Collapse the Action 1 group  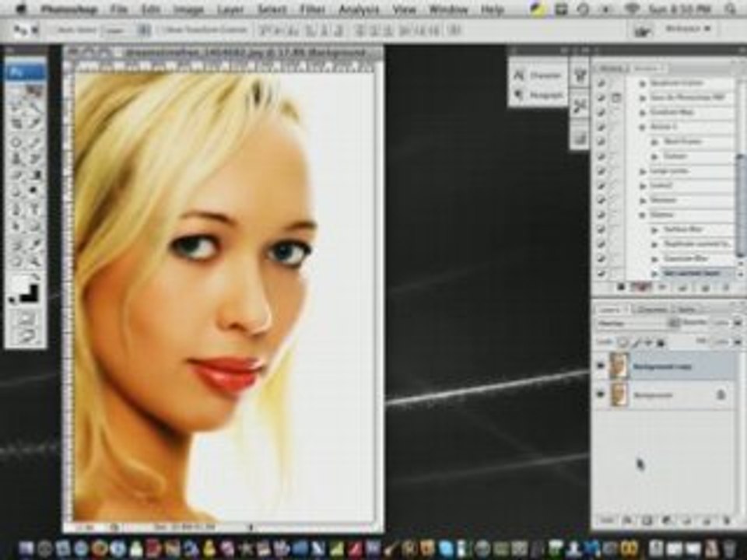tap(644, 127)
